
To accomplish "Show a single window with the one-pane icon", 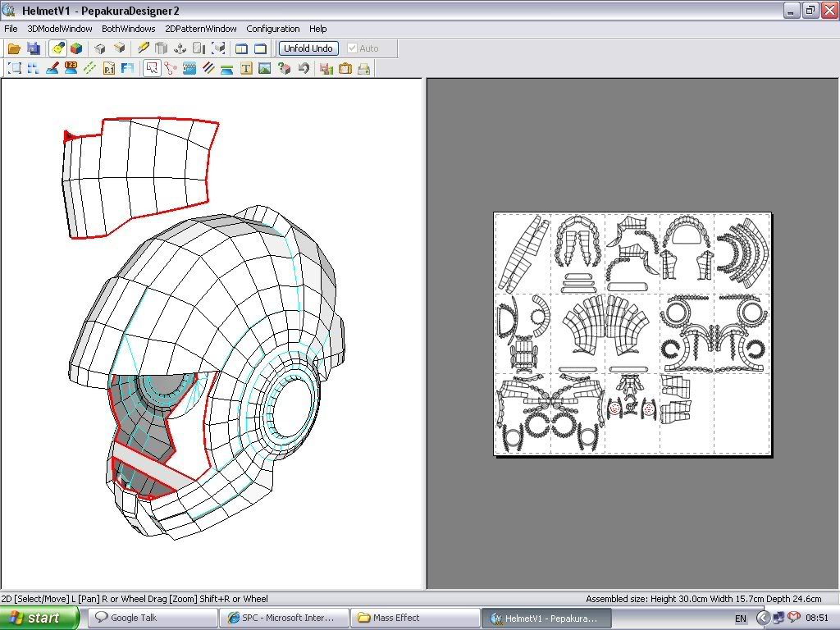I will [260, 48].
